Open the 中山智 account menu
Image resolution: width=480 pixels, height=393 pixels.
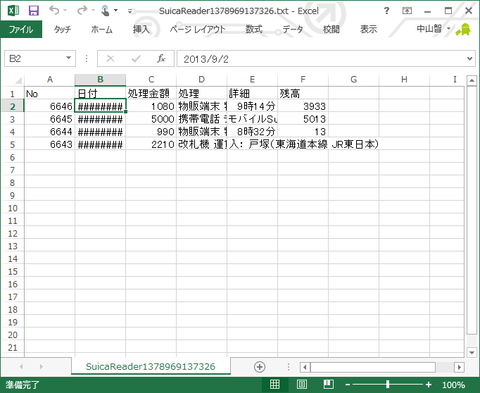(433, 29)
